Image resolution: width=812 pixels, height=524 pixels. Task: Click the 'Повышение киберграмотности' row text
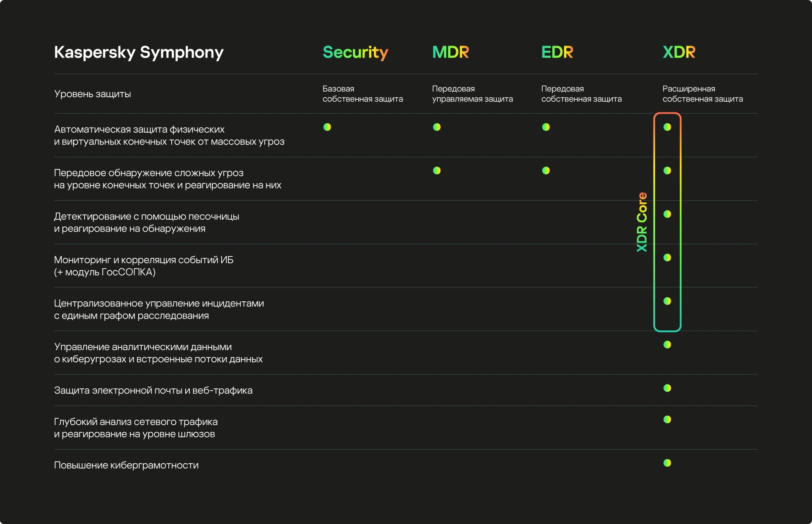(x=126, y=465)
